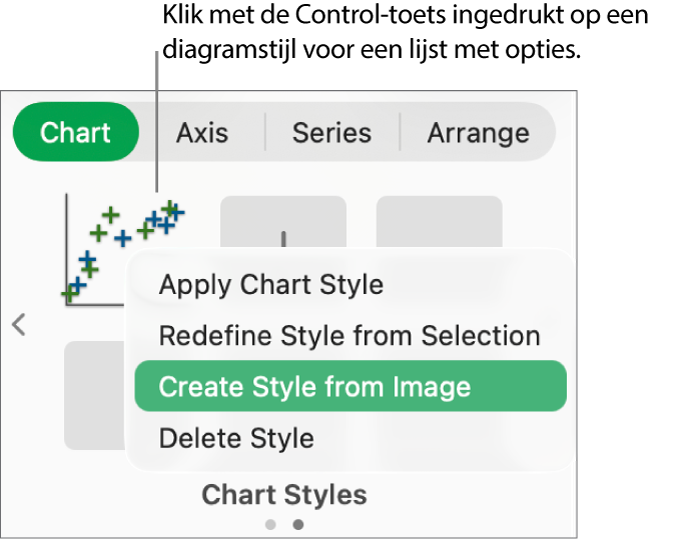Choose the Delete Style menu item

tap(236, 438)
